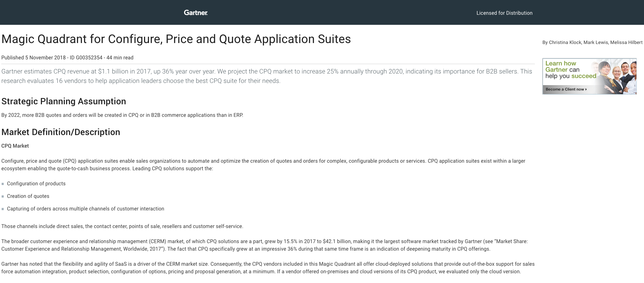Viewport: 644px width, 283px height.
Task: Click the Strategic Planning Assumption heading
Action: (x=64, y=101)
